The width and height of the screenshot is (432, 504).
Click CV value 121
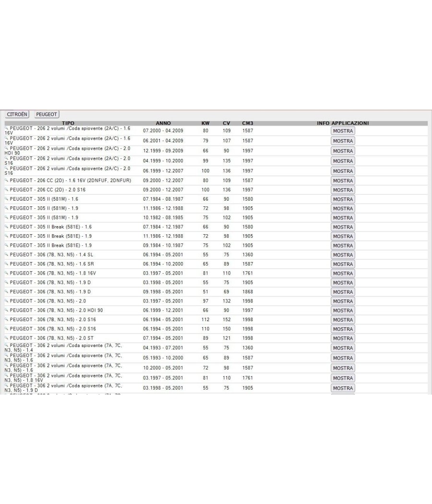[227, 338]
